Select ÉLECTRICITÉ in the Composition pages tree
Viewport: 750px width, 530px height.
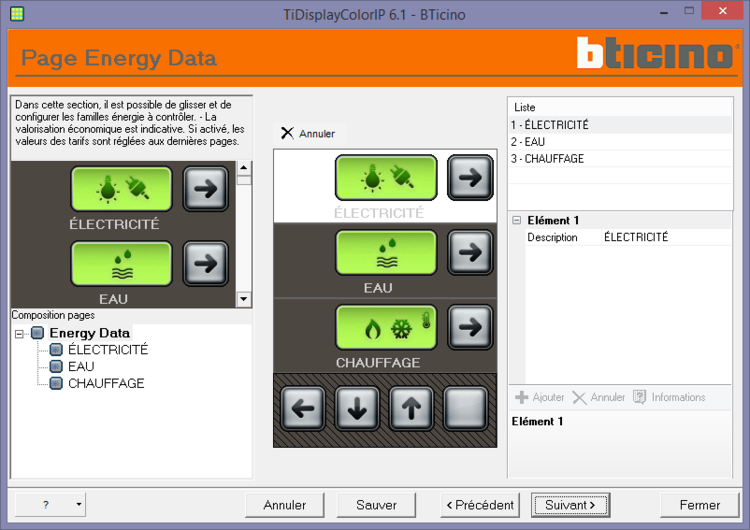(x=108, y=350)
